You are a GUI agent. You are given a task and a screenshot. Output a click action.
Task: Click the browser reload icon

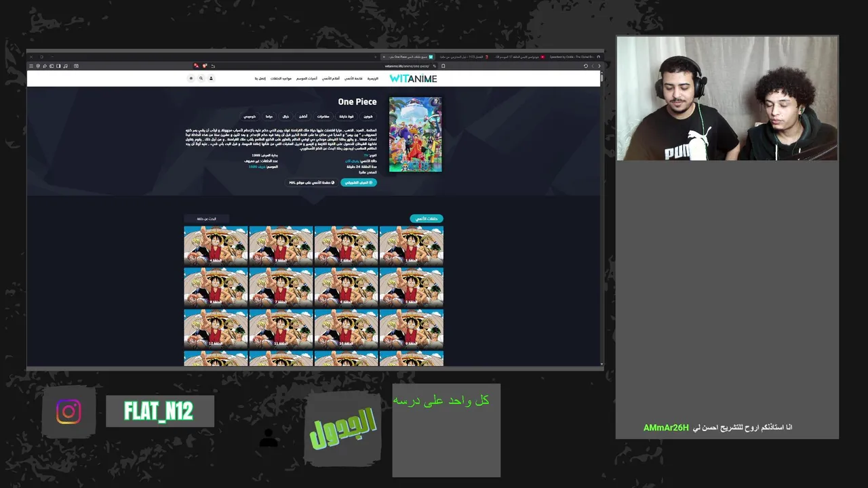tap(586, 66)
